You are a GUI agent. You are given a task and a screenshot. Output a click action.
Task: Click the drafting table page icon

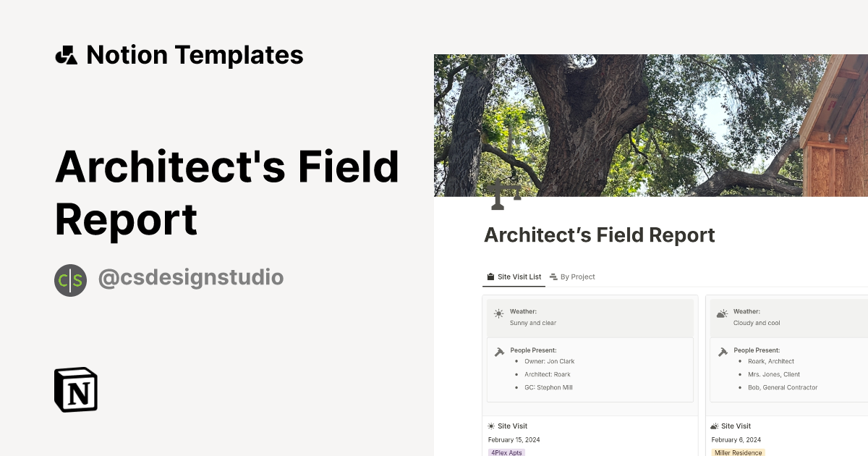pos(503,195)
